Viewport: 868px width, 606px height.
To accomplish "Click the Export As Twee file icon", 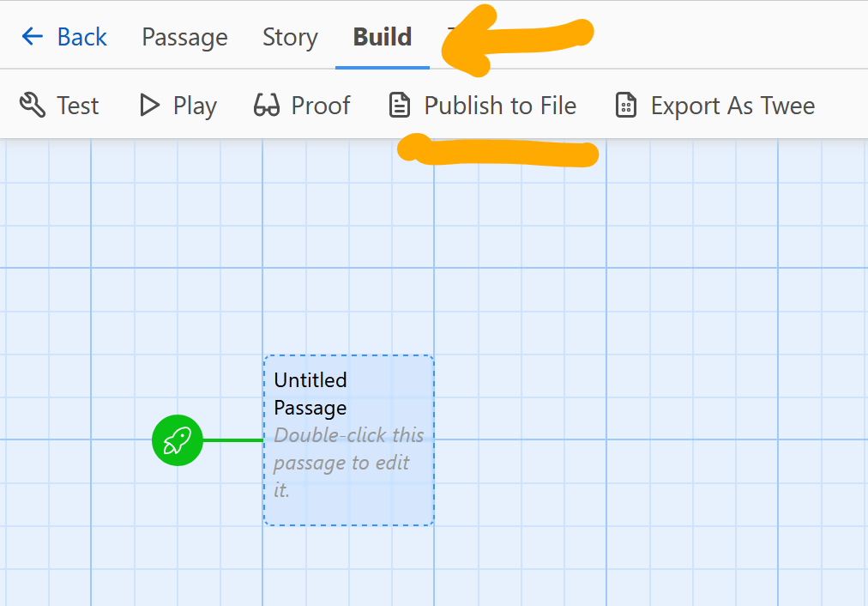I will (625, 105).
